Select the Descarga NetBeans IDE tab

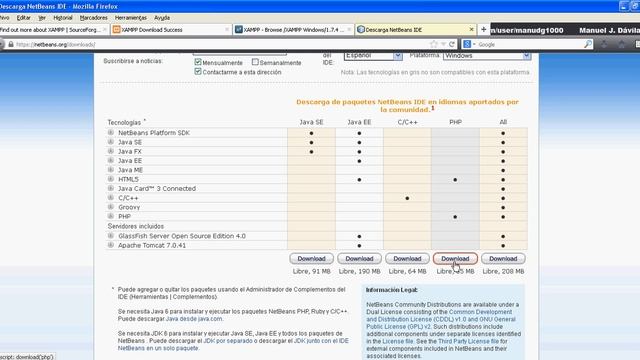(416, 30)
